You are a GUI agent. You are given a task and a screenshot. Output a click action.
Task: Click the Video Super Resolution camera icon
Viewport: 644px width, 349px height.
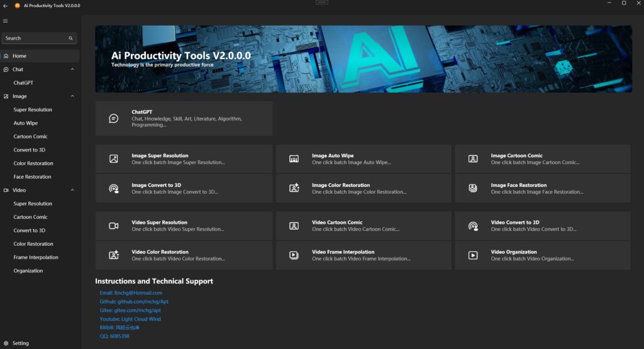[114, 226]
